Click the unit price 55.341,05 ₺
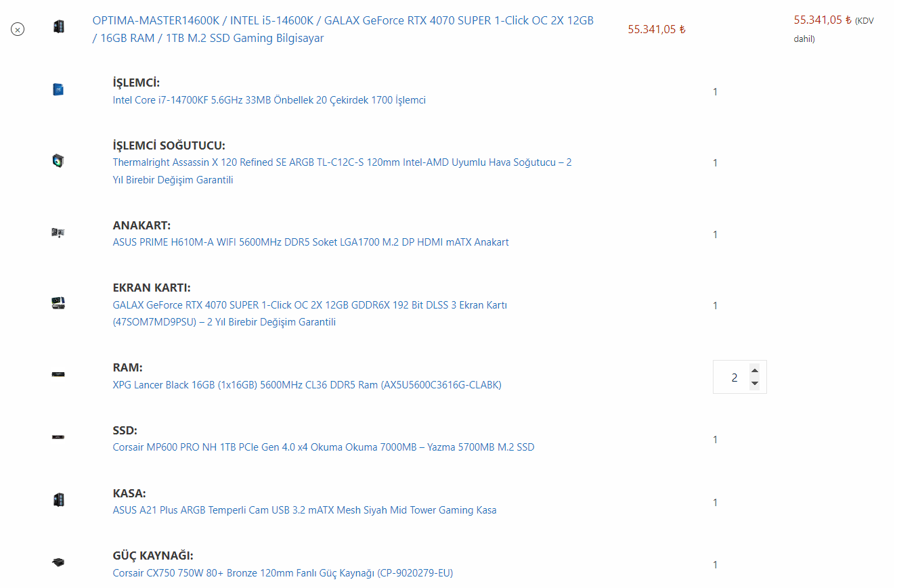The image size is (897, 588). click(x=657, y=29)
